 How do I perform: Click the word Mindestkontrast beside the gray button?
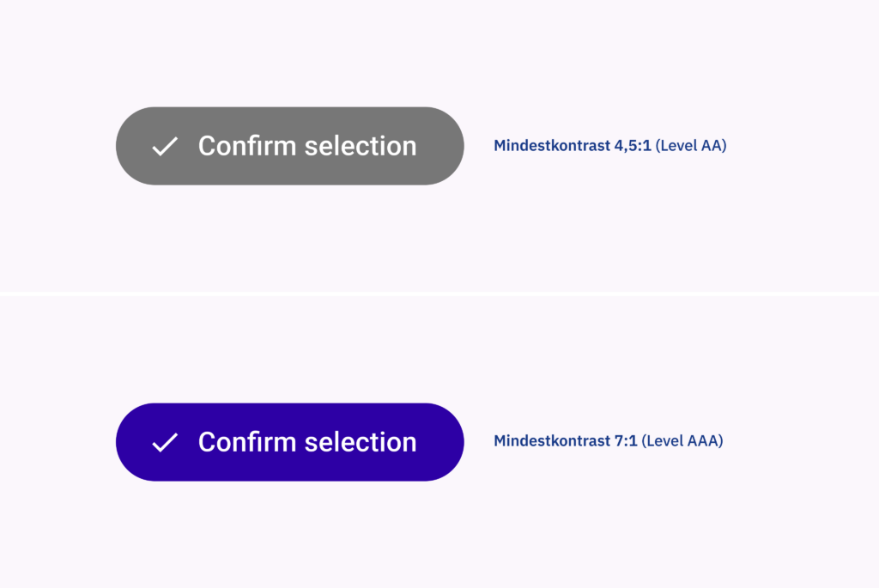552,146
